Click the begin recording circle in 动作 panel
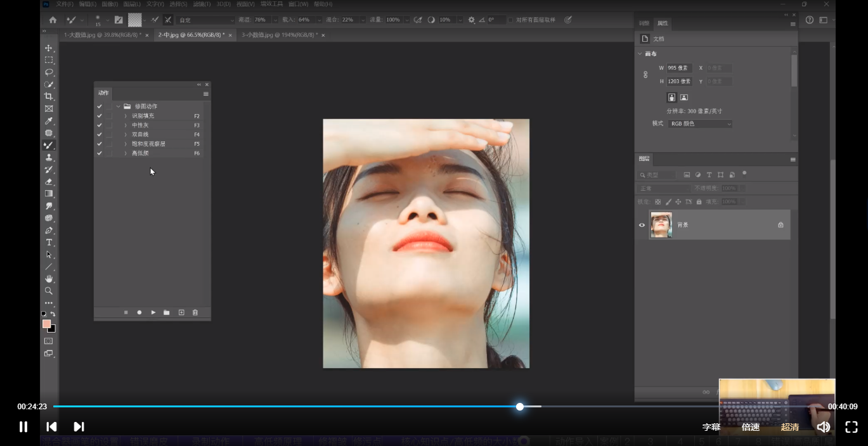This screenshot has width=868, height=446. click(x=139, y=312)
